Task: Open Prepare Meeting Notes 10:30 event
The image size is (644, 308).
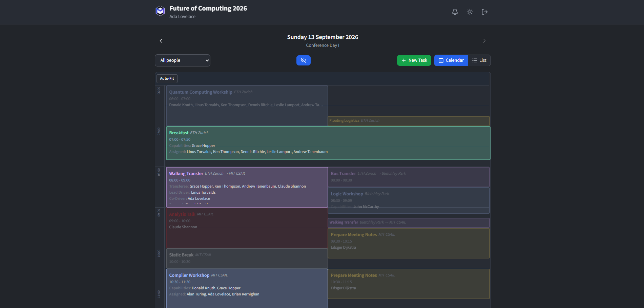Action: click(x=409, y=284)
